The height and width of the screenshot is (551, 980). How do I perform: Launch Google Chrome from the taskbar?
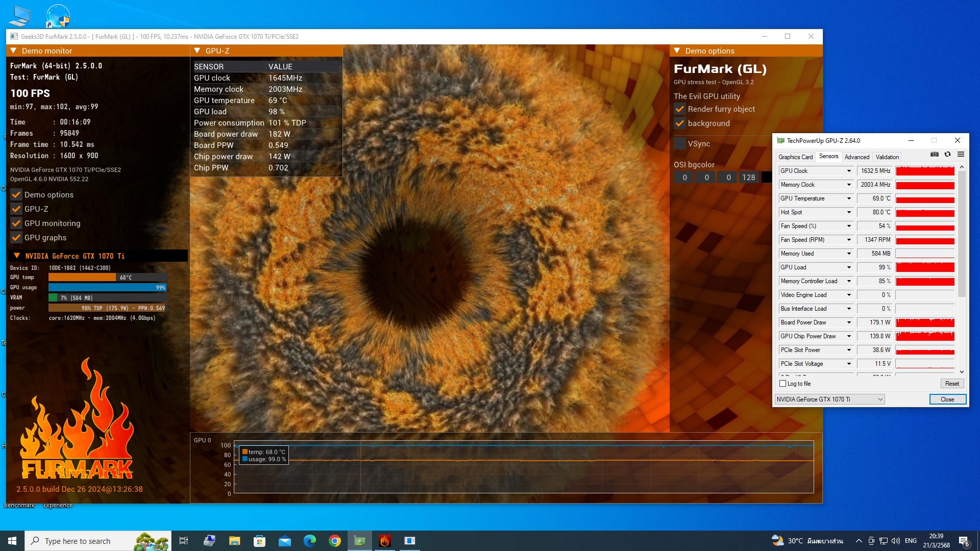tap(335, 541)
